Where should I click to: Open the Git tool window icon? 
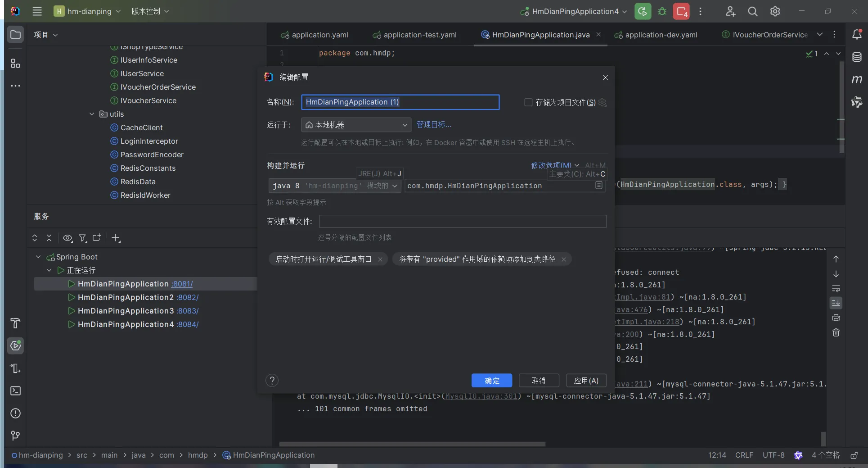(15, 436)
